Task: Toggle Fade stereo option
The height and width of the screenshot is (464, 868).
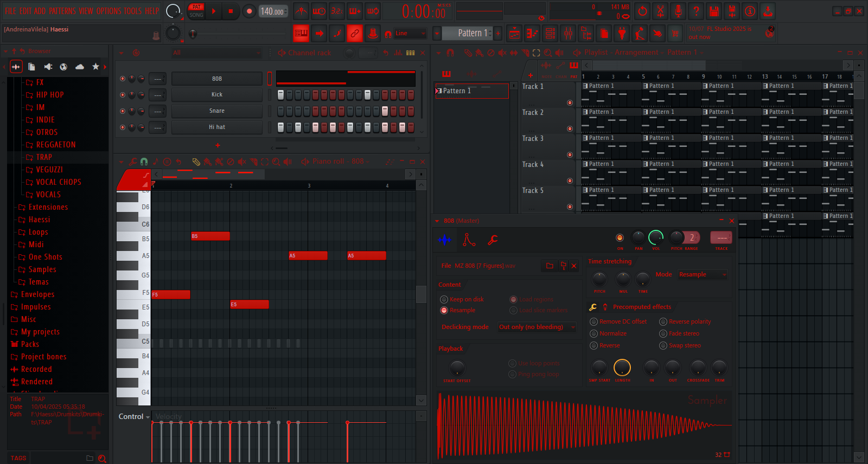Action: [x=663, y=333]
